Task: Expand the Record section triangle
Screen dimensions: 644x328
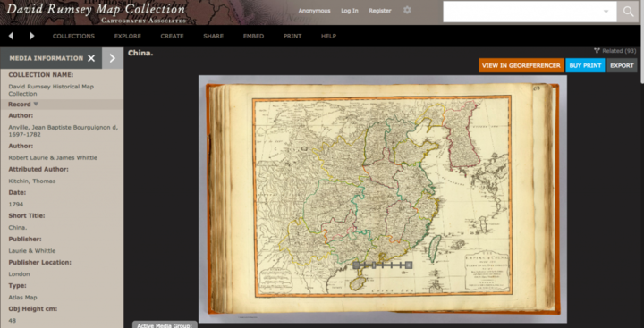Action: (x=36, y=105)
